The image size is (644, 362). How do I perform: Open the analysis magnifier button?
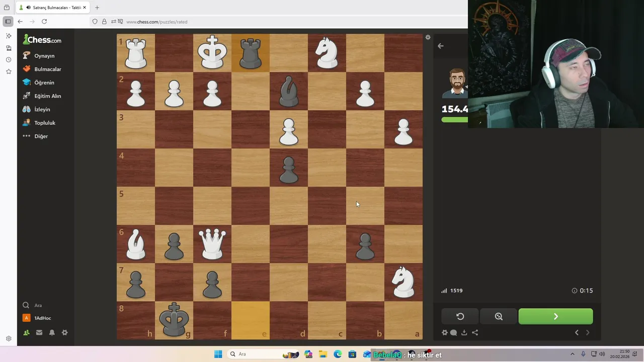pyautogui.click(x=499, y=316)
